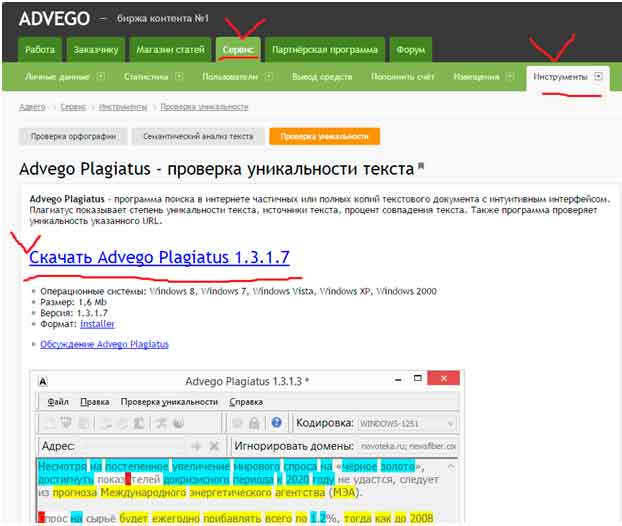The width and height of the screenshot is (622, 526).
Task: Minimize the Plagiatus window
Action: tap(398, 380)
